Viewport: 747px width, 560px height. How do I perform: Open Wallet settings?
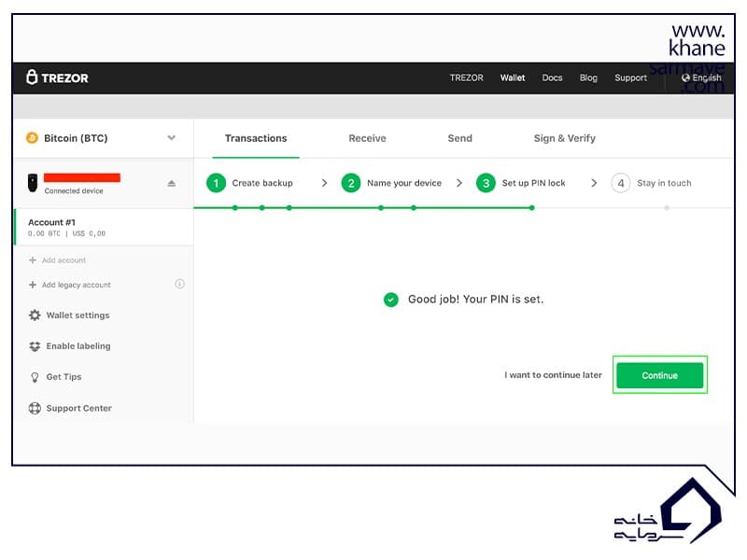78,315
